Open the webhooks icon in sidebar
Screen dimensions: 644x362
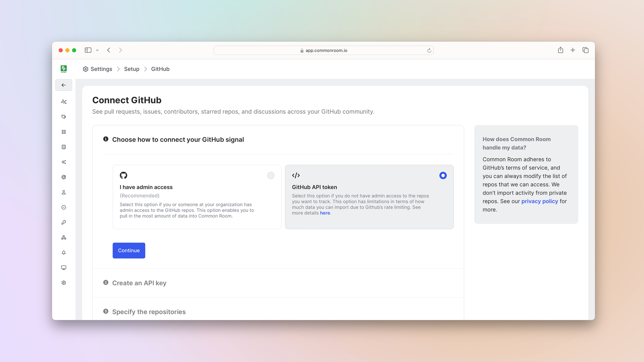(64, 238)
